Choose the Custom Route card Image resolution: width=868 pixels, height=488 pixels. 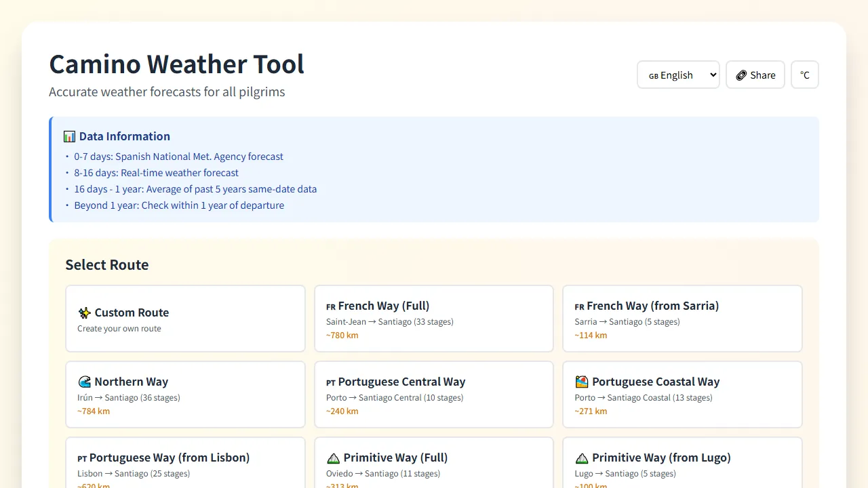coord(185,319)
